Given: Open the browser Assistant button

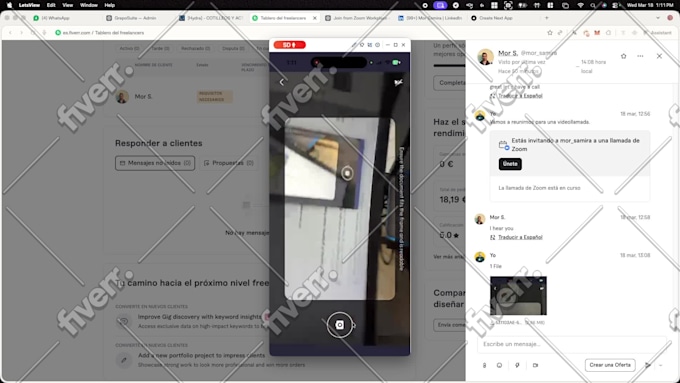Looking at the screenshot, I should point(658,33).
